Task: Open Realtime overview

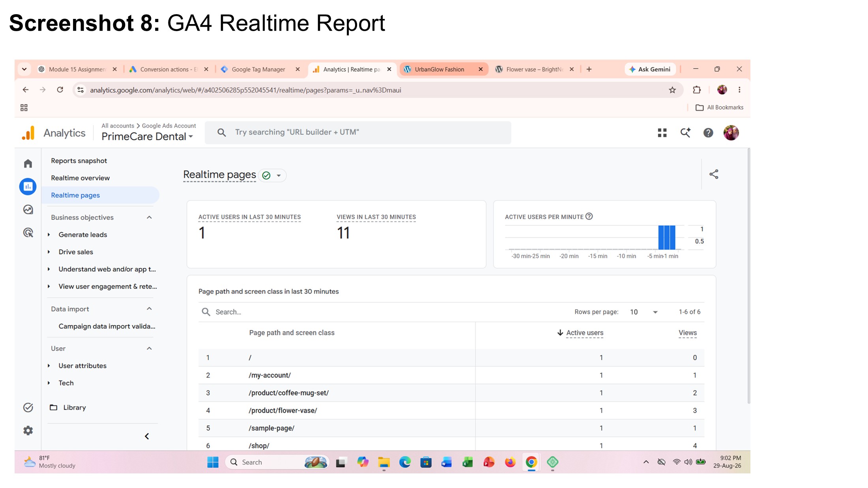Action: click(x=80, y=178)
